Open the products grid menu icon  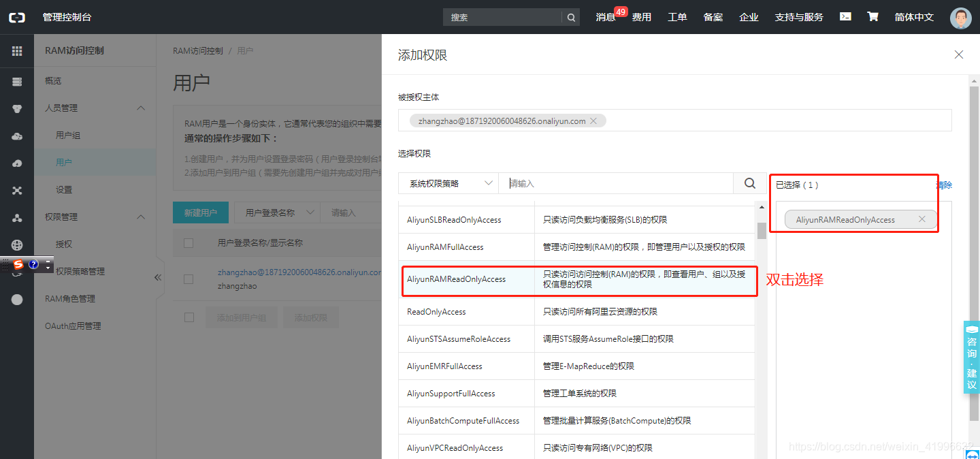coord(17,51)
